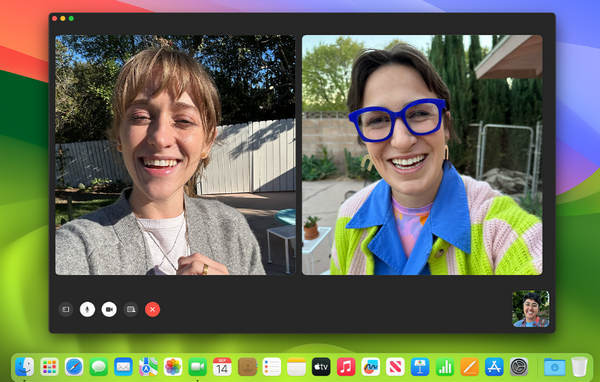Open the Trash in the Dock
The height and width of the screenshot is (382, 600).
579,367
